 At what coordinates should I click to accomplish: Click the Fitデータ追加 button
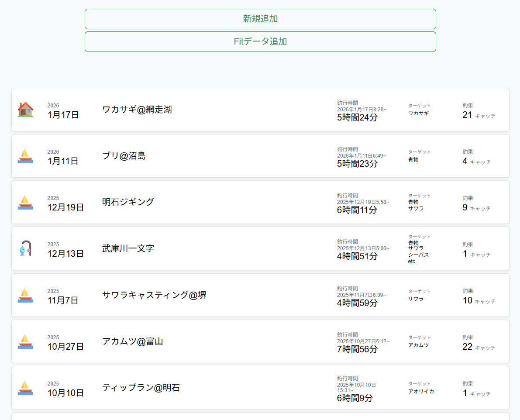[x=260, y=41]
